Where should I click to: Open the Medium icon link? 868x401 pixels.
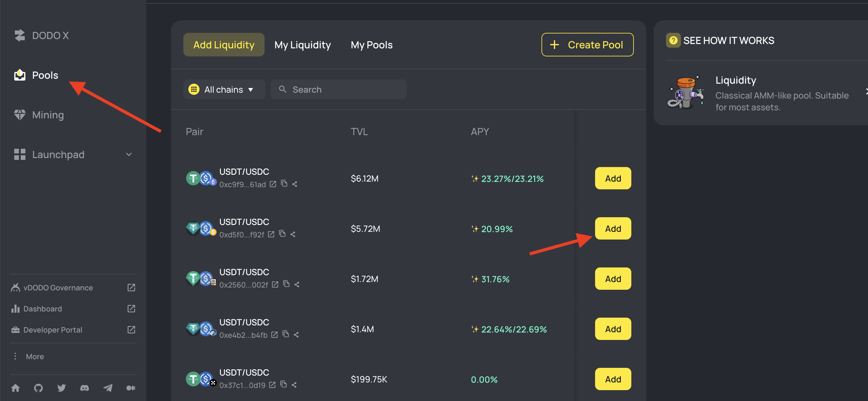pos(131,388)
